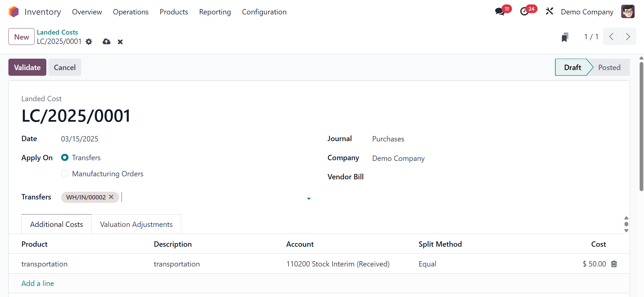Click the debug tools wrench icon
Image resolution: width=644 pixels, height=297 pixels.
(x=549, y=12)
